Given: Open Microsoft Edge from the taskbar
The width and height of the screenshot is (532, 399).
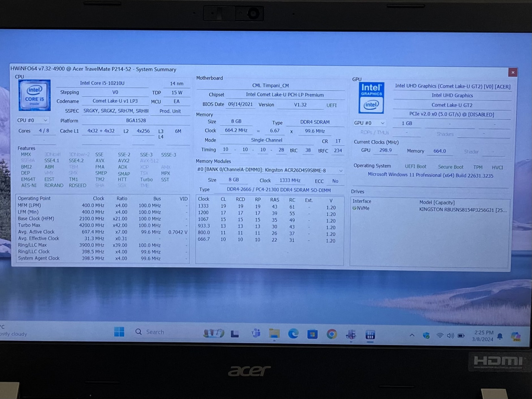Looking at the screenshot, I should pos(293,334).
